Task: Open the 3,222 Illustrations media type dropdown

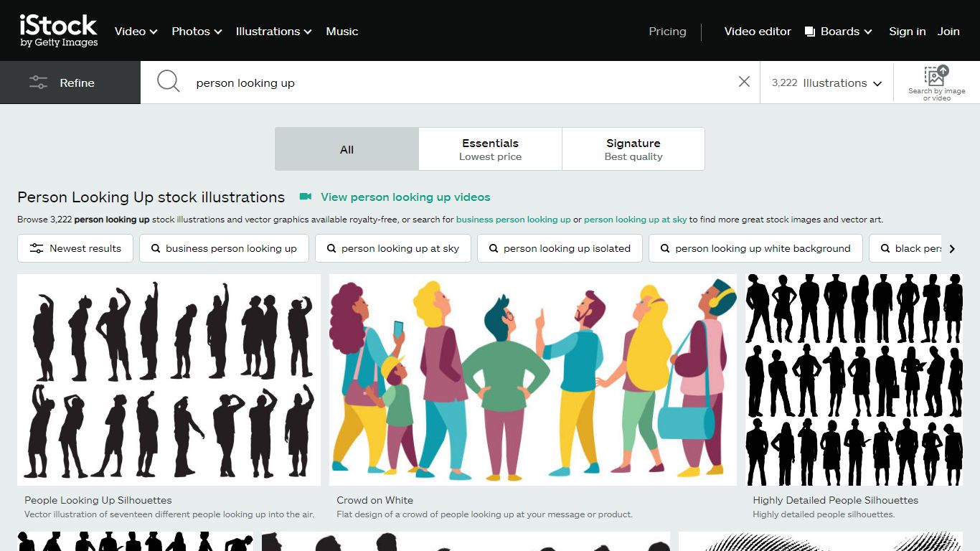Action: (826, 83)
